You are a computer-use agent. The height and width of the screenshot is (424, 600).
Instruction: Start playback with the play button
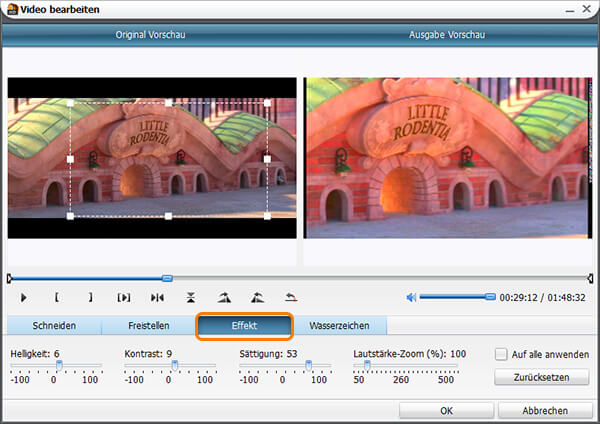(23, 297)
